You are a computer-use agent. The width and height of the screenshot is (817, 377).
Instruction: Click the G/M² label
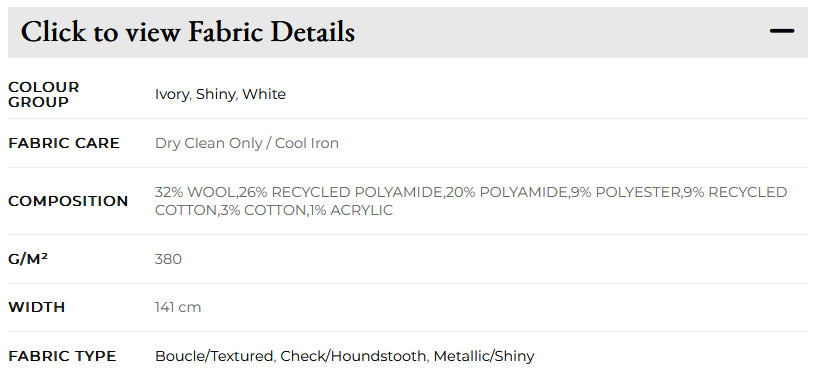point(28,258)
